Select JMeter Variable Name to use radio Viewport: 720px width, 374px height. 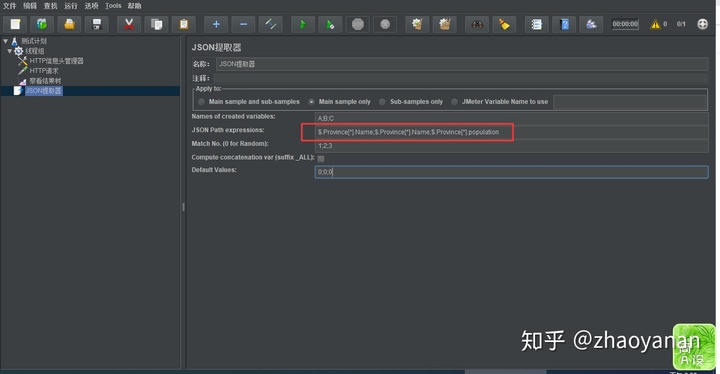[x=454, y=102]
